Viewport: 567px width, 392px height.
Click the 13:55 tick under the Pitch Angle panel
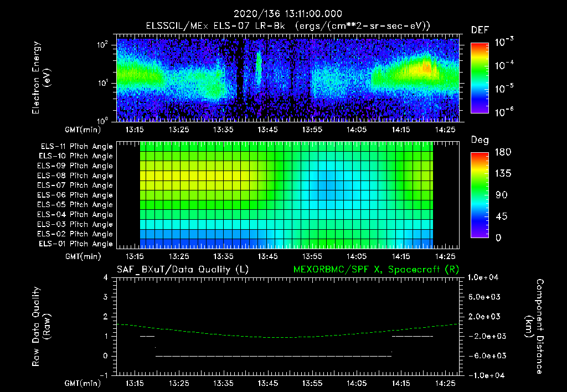click(x=312, y=256)
